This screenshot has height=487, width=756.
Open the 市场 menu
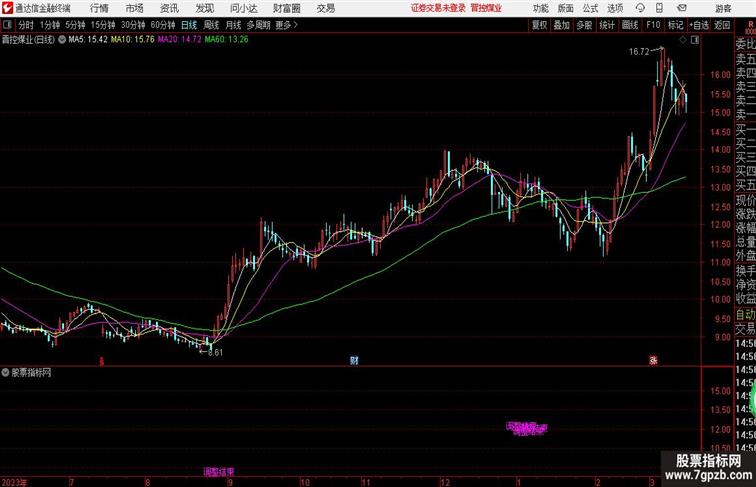[x=134, y=8]
